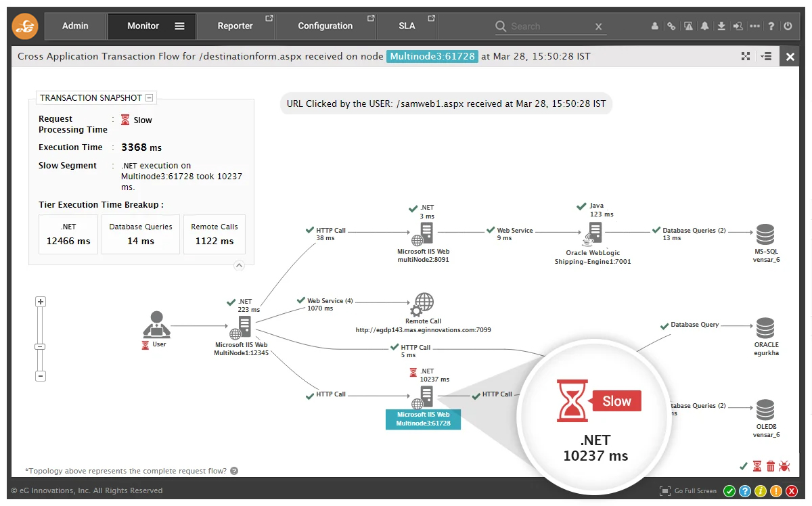Click the green checkmark icon in legend

click(x=744, y=466)
